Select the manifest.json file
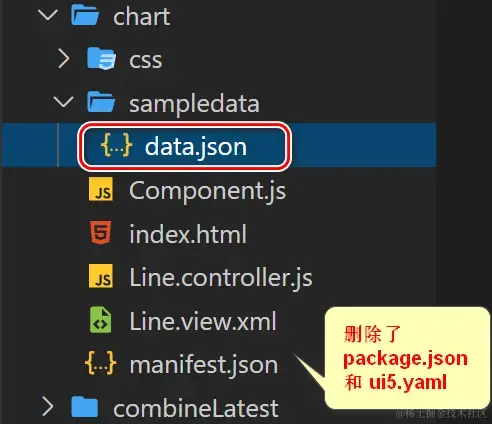Viewport: 492px width, 424px height. [204, 364]
